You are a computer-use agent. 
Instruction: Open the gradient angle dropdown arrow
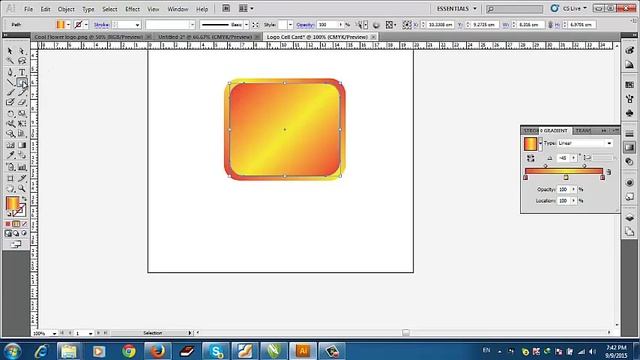(573, 158)
